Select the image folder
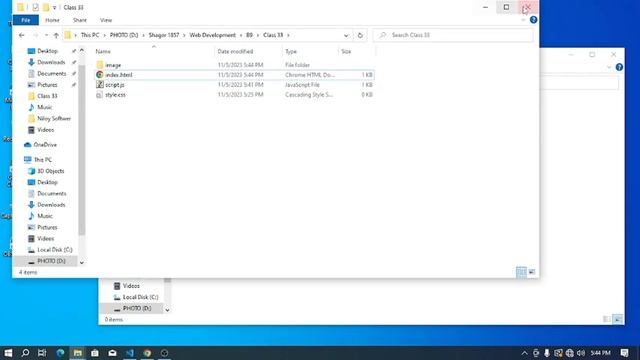Image resolution: width=640 pixels, height=360 pixels. coord(113,65)
